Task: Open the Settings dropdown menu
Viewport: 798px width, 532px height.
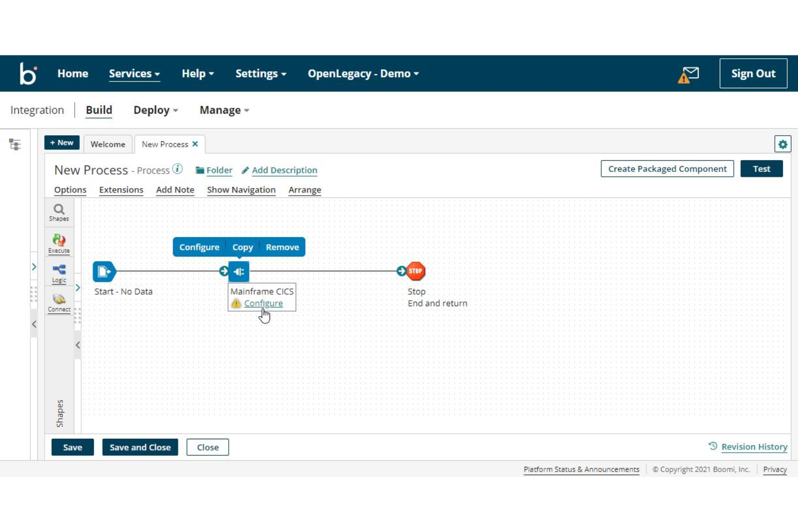Action: click(260, 74)
